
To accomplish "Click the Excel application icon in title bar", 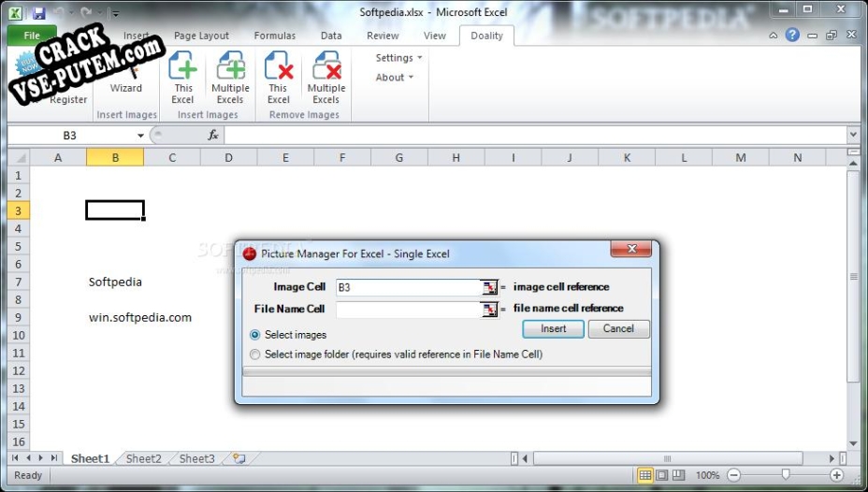I will [16, 13].
